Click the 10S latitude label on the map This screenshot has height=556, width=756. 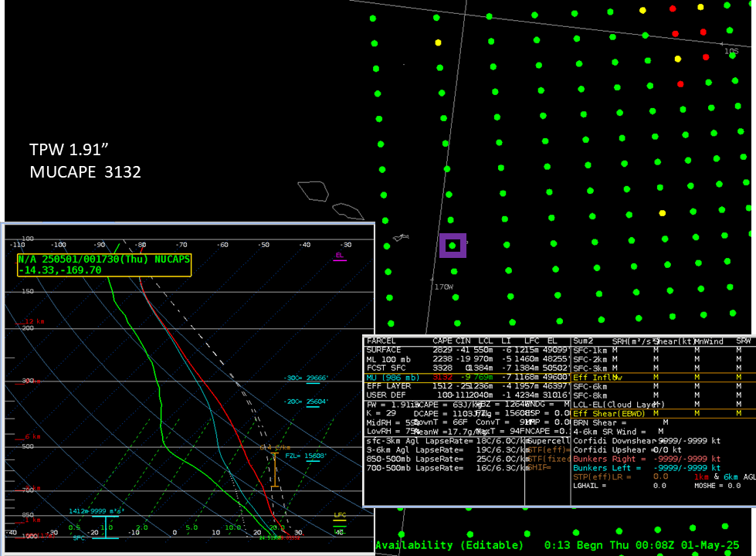731,51
